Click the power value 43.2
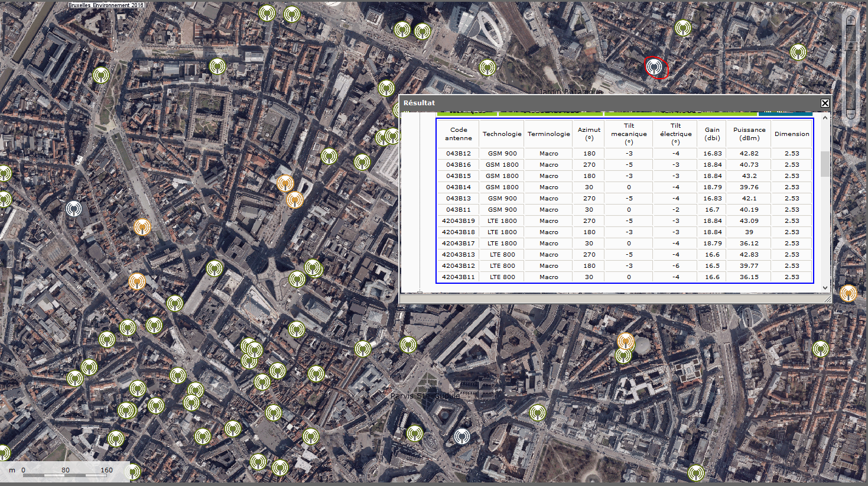Viewport: 868px width, 486px height. pyautogui.click(x=749, y=176)
